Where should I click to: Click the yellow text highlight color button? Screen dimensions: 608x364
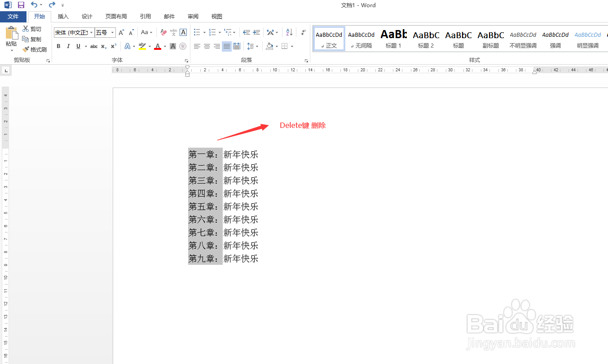(x=142, y=46)
